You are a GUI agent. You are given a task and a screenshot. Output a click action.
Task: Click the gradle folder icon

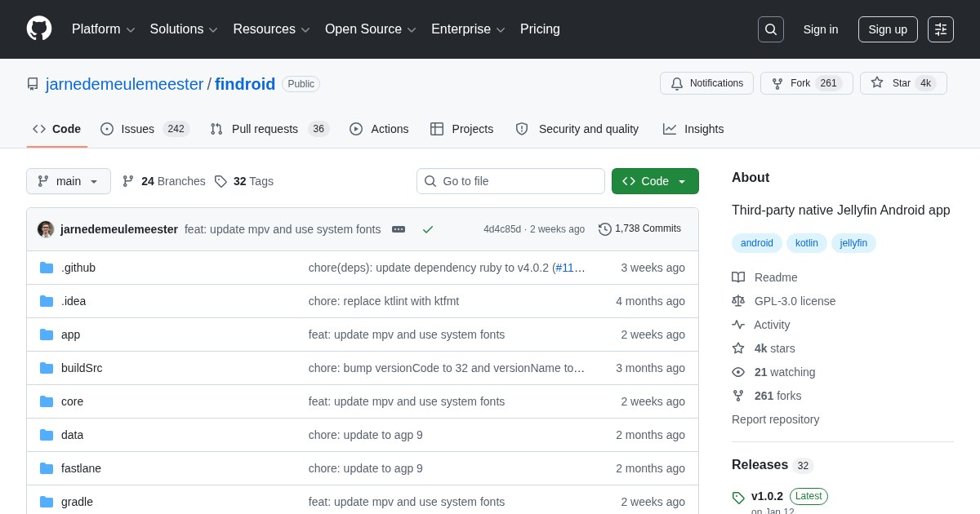tap(47, 502)
